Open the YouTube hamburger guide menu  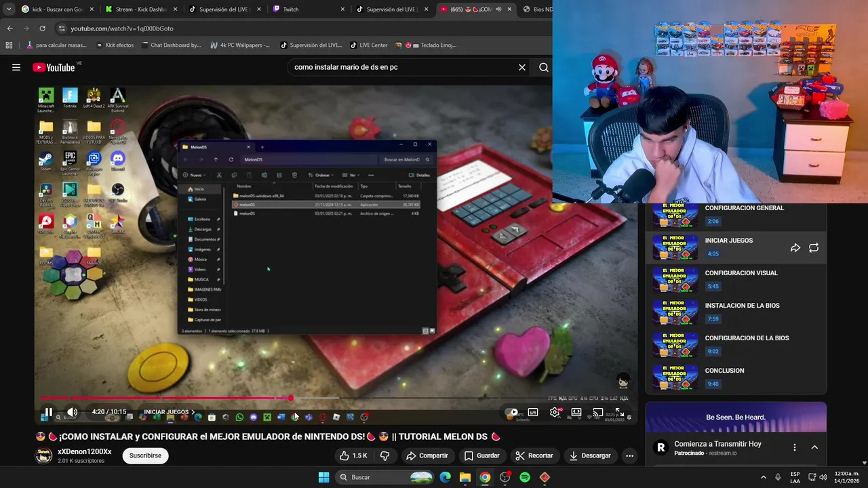click(16, 67)
